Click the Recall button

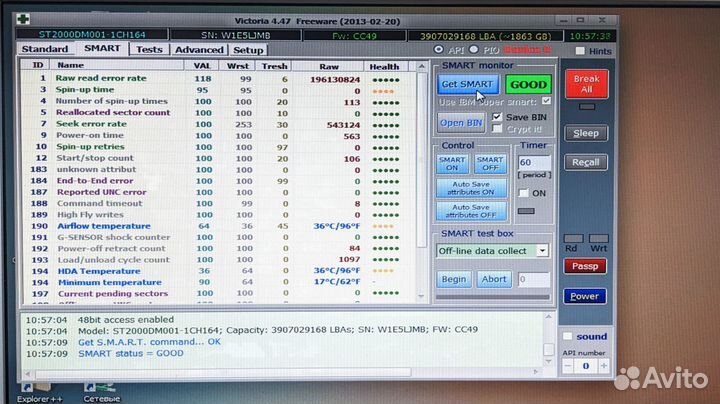tap(585, 161)
